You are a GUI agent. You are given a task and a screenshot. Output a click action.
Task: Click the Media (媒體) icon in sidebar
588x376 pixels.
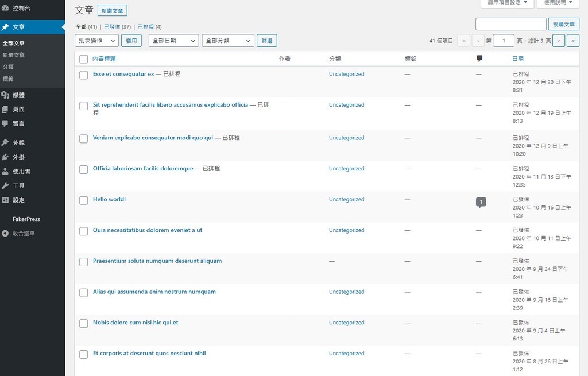[5, 95]
